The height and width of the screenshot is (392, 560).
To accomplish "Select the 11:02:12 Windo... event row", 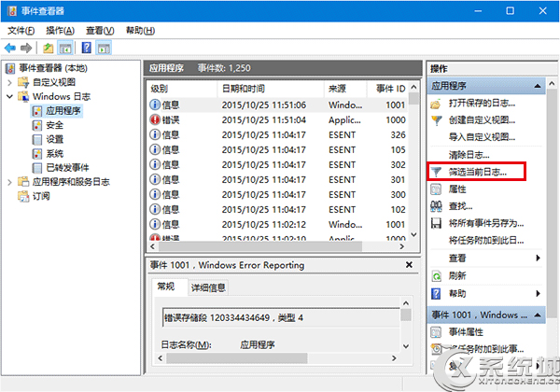I will coord(277,225).
